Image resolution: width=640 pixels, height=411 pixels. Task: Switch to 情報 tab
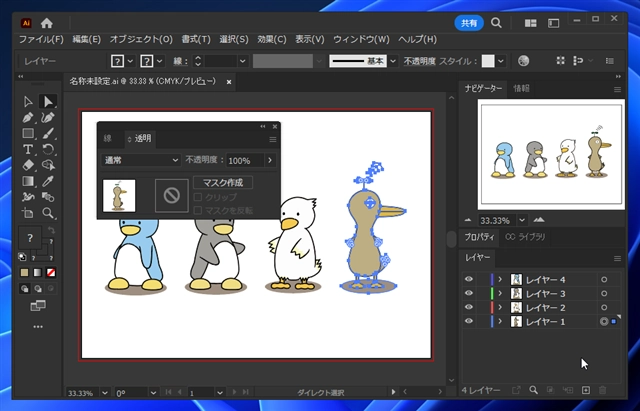521,88
